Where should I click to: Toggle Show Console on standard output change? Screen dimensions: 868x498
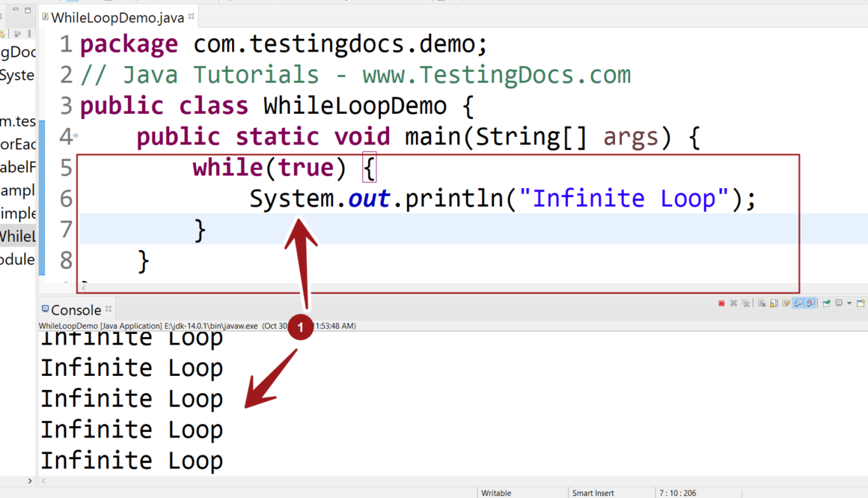798,303
